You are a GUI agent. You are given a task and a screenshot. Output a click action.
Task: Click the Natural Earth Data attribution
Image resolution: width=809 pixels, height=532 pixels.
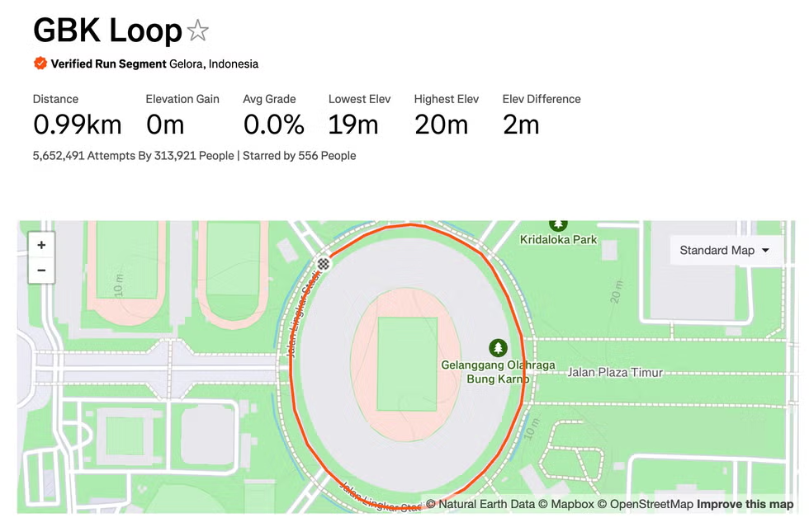pos(480,504)
